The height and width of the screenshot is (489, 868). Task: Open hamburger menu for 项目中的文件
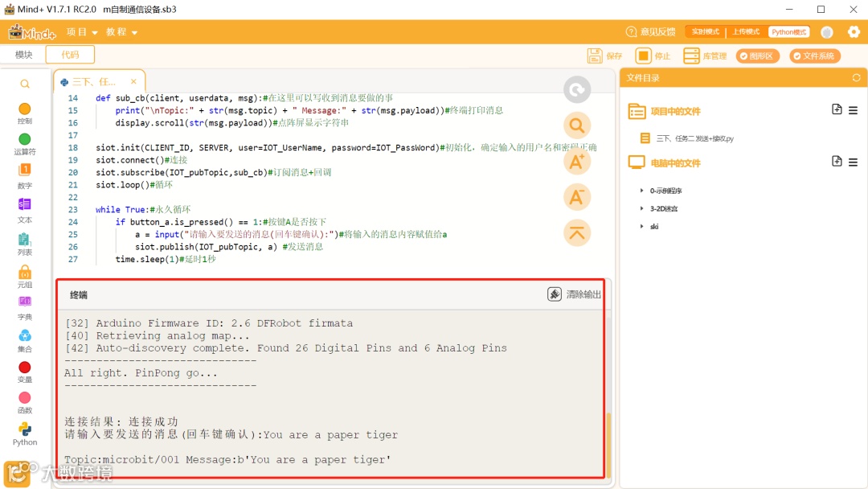pyautogui.click(x=853, y=111)
